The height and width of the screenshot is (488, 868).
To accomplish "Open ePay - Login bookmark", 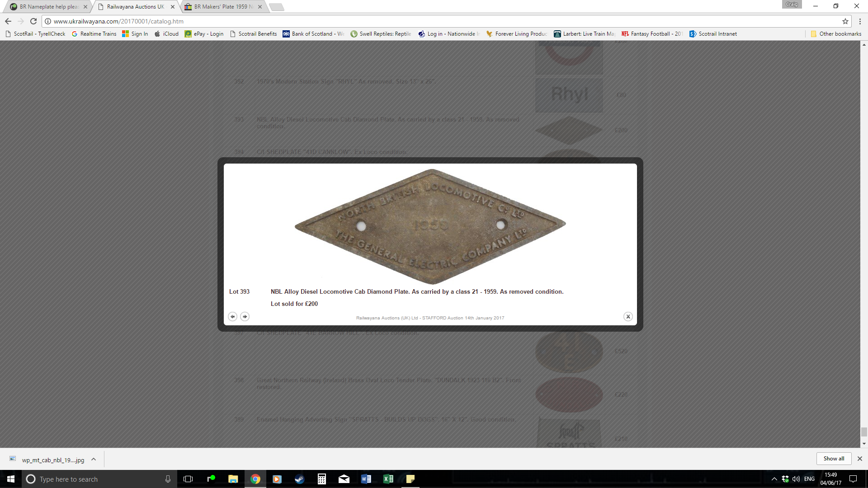I will (x=204, y=34).
